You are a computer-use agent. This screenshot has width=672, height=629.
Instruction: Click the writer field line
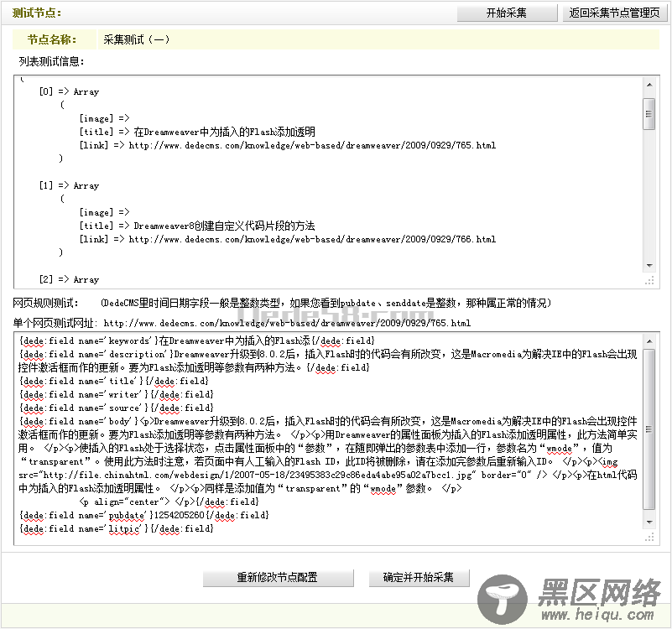pyautogui.click(x=116, y=394)
